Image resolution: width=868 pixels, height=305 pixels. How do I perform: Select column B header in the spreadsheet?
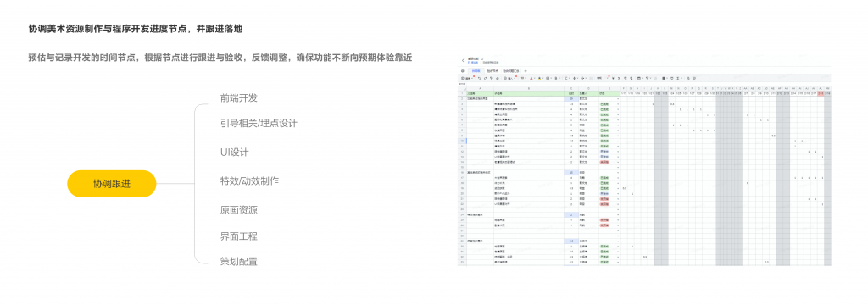click(x=529, y=89)
